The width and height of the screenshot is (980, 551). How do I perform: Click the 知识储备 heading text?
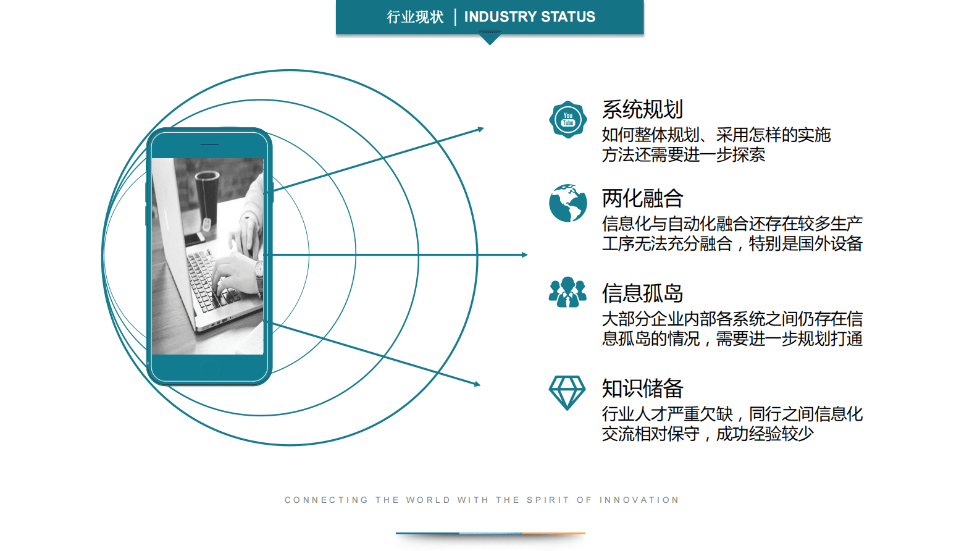pos(642,389)
